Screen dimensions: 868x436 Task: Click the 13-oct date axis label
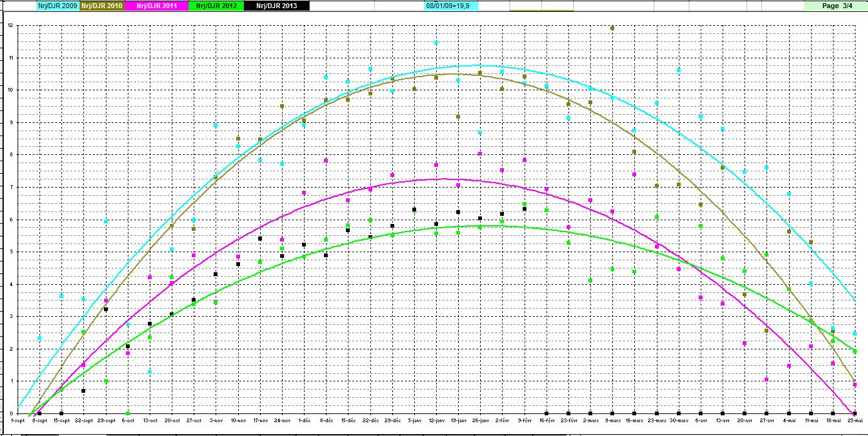click(150, 420)
